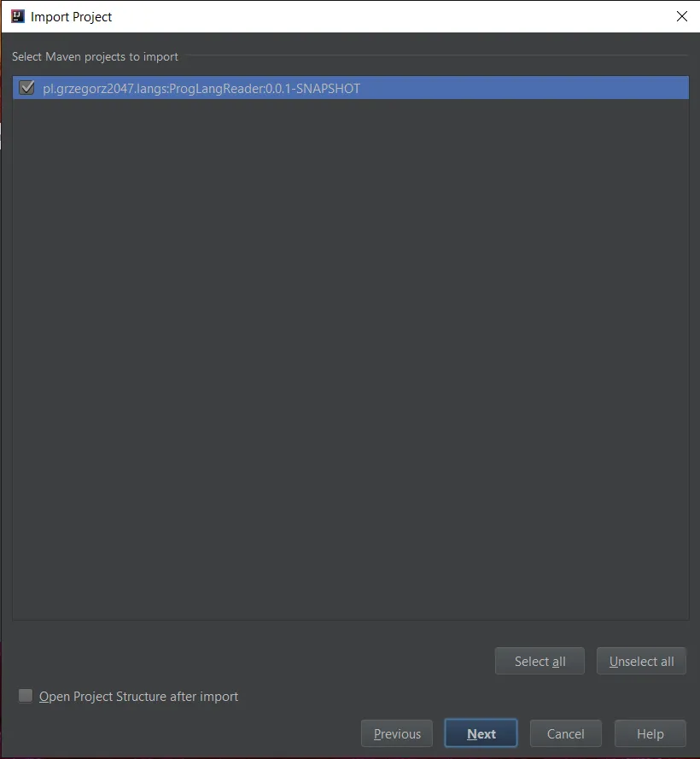The width and height of the screenshot is (700, 759).
Task: Click the 0.0.1-SNAPSHOT version text in the list
Action: click(312, 89)
